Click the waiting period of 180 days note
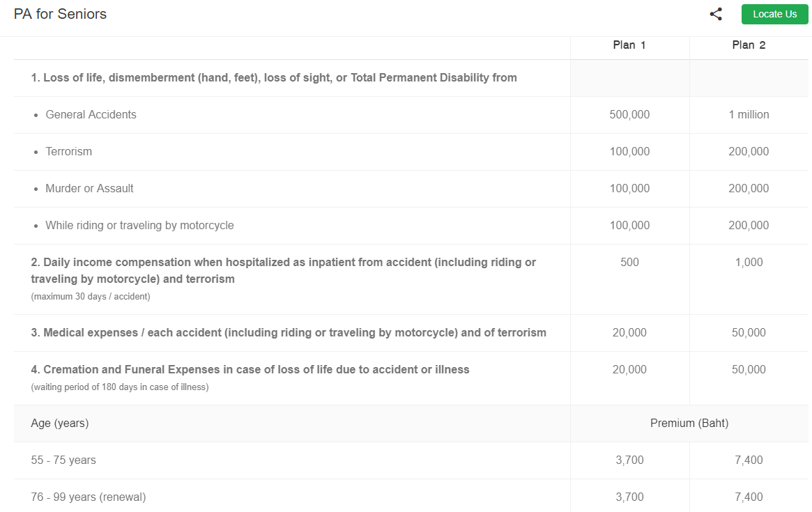The width and height of the screenshot is (812, 512). [x=120, y=387]
